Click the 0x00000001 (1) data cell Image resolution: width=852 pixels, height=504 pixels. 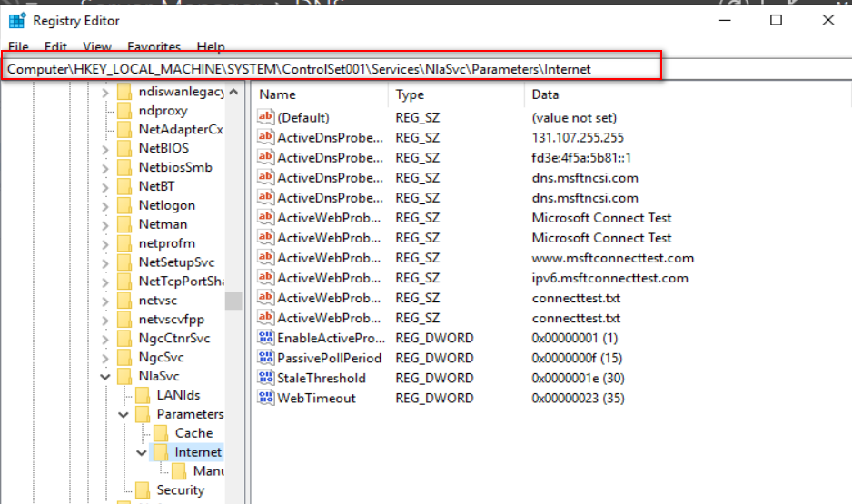[x=575, y=338]
